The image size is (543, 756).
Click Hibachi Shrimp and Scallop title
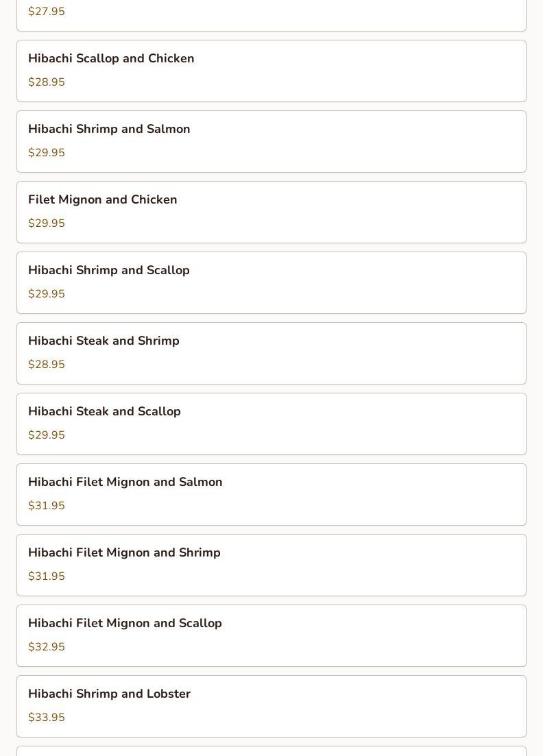coord(109,271)
